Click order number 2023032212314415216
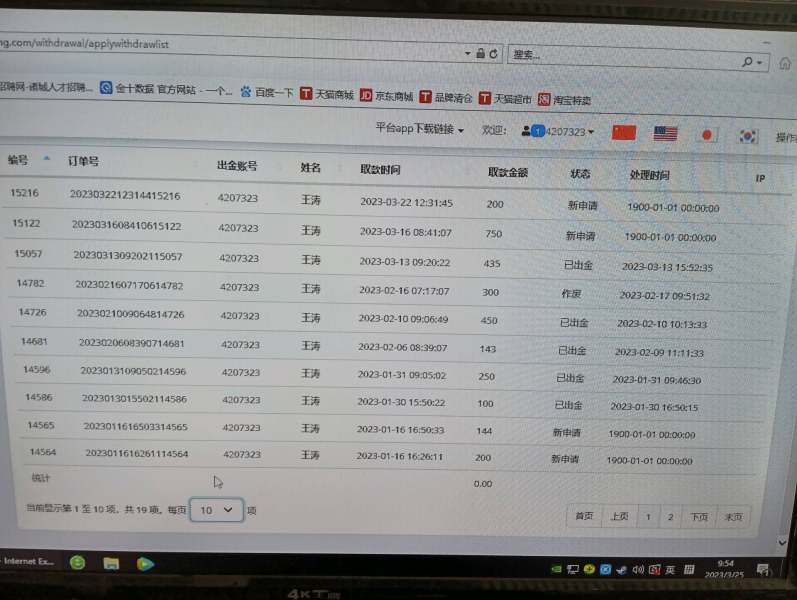Image resolution: width=797 pixels, height=600 pixels. pyautogui.click(x=125, y=195)
